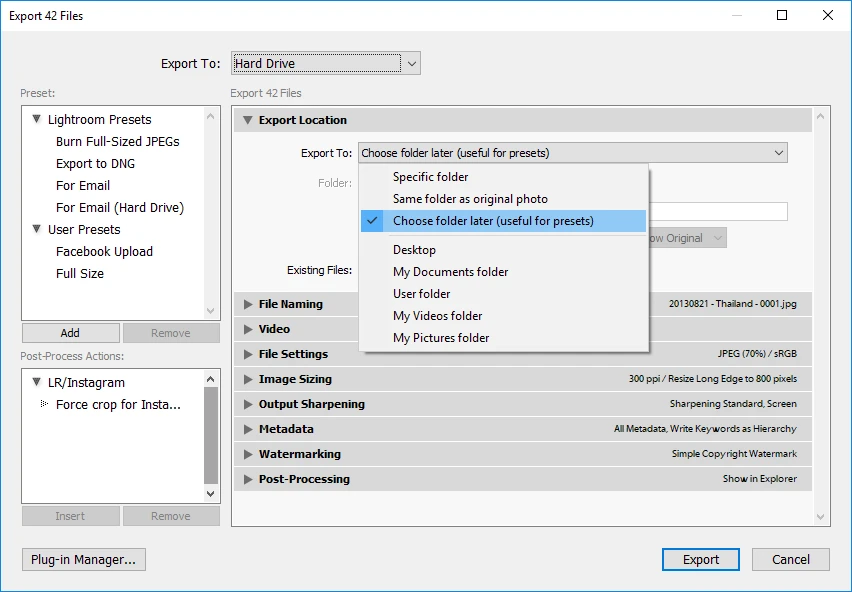This screenshot has height=592, width=852.
Task: Select Choose folder later (useful for presets)
Action: pyautogui.click(x=503, y=221)
